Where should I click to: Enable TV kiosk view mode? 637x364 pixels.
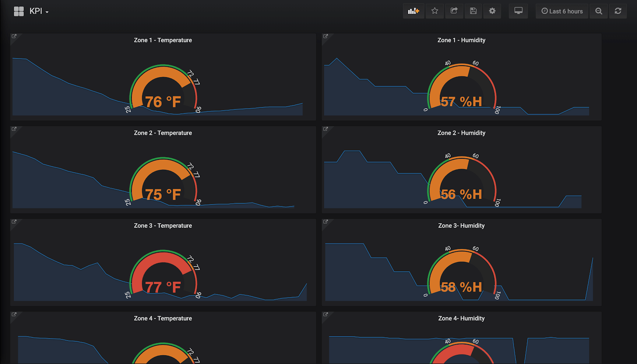[x=518, y=11]
